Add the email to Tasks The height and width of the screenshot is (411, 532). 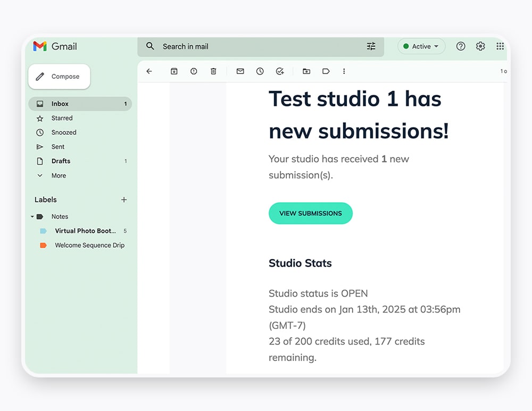point(280,71)
